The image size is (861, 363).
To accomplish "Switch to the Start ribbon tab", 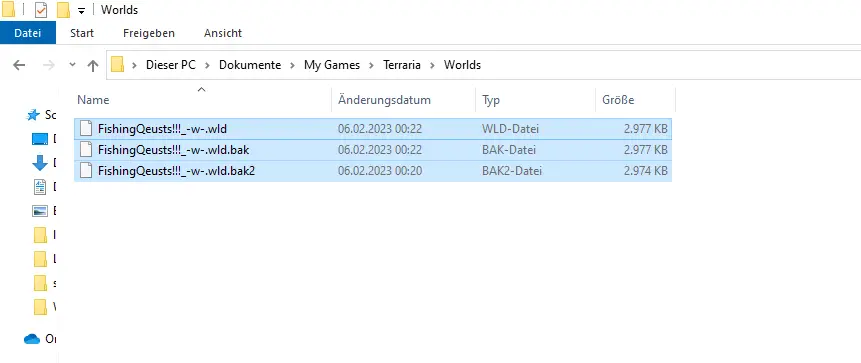I will point(82,33).
